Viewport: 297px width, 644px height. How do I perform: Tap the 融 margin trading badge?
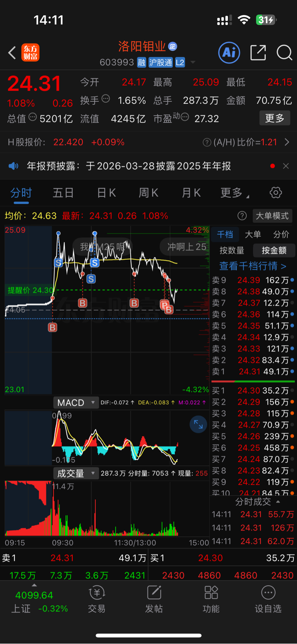click(142, 62)
